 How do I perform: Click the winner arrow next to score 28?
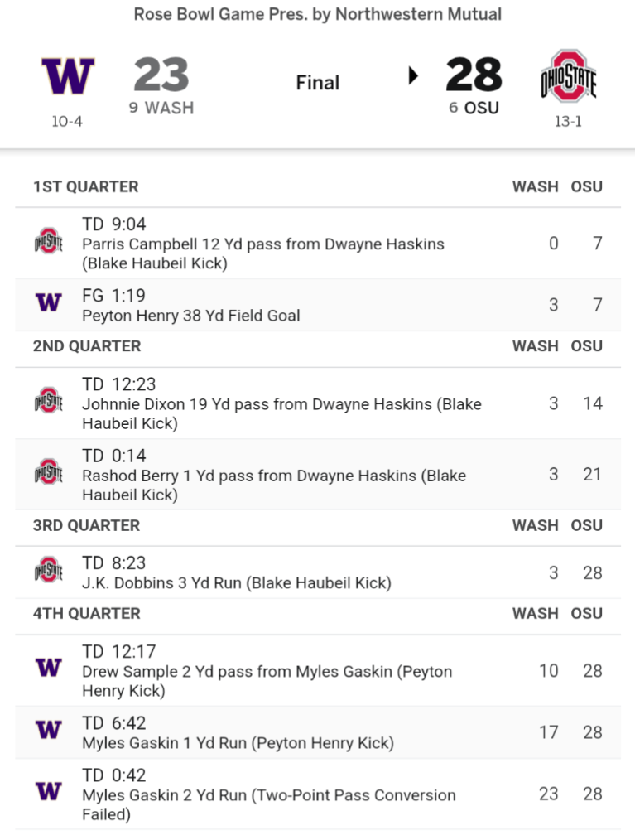[x=413, y=76]
